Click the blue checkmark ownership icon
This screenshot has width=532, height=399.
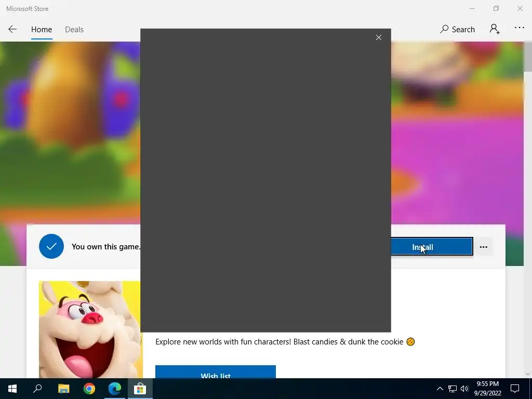point(51,246)
